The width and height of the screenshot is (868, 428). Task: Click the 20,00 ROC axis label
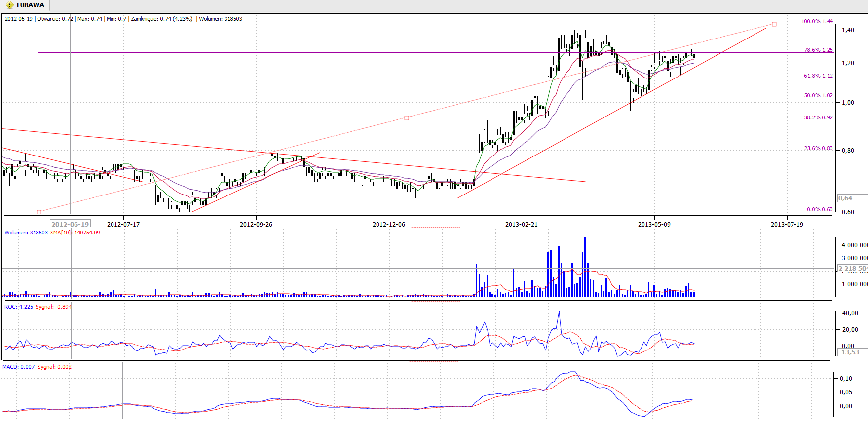(x=850, y=330)
